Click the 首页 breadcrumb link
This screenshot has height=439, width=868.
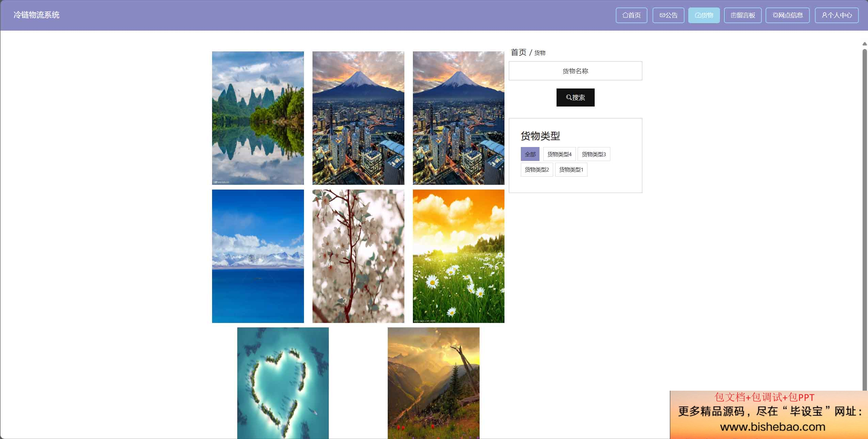[x=518, y=52]
